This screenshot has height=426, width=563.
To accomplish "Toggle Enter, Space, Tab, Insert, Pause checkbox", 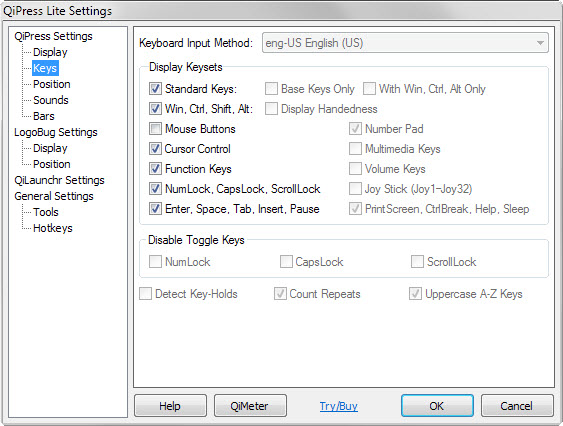I will click(x=155, y=209).
